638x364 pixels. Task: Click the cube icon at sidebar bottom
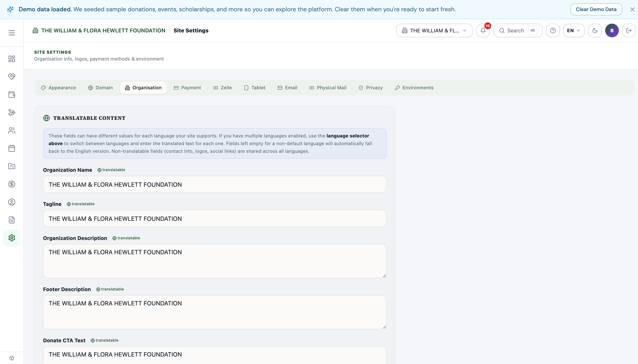[12, 358]
